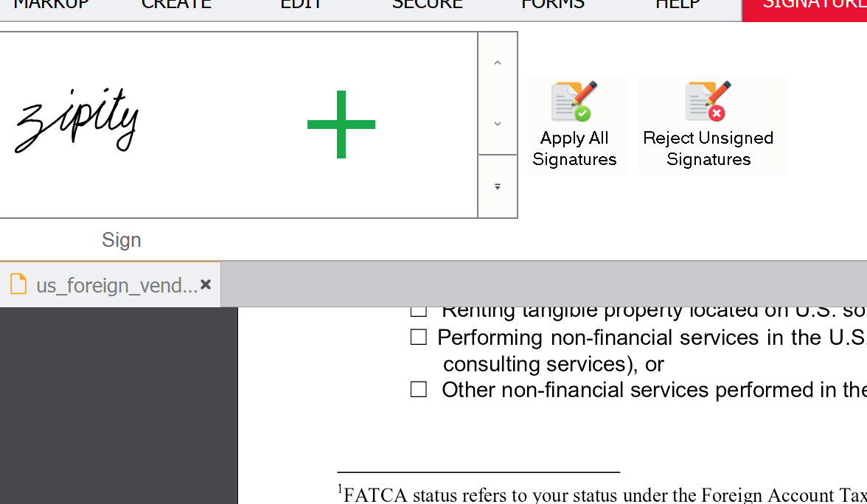
Task: Open the HELP ribbon tab
Action: coord(678,4)
